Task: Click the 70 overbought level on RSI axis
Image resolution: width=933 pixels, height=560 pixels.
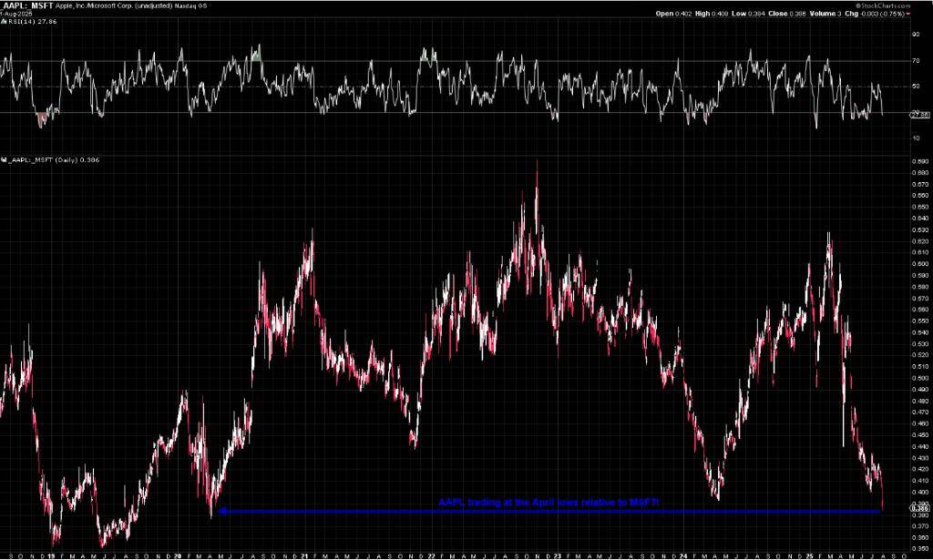Action: click(x=915, y=61)
